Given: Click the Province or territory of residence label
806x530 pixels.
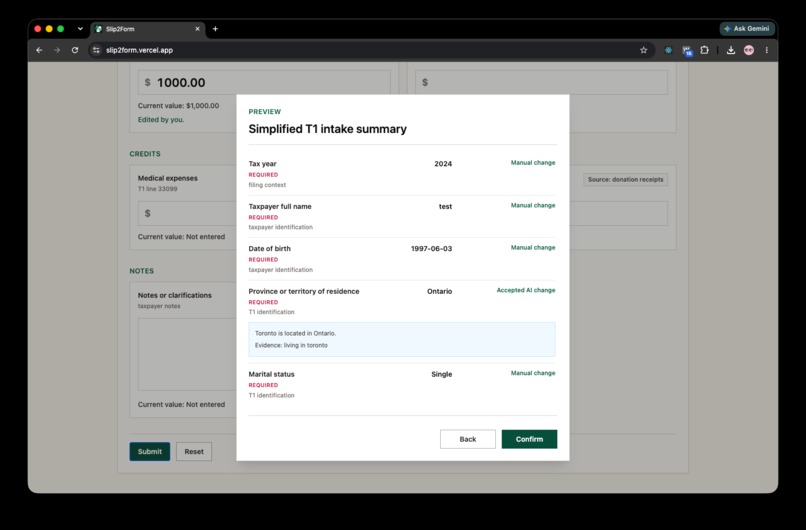Looking at the screenshot, I should tap(304, 291).
